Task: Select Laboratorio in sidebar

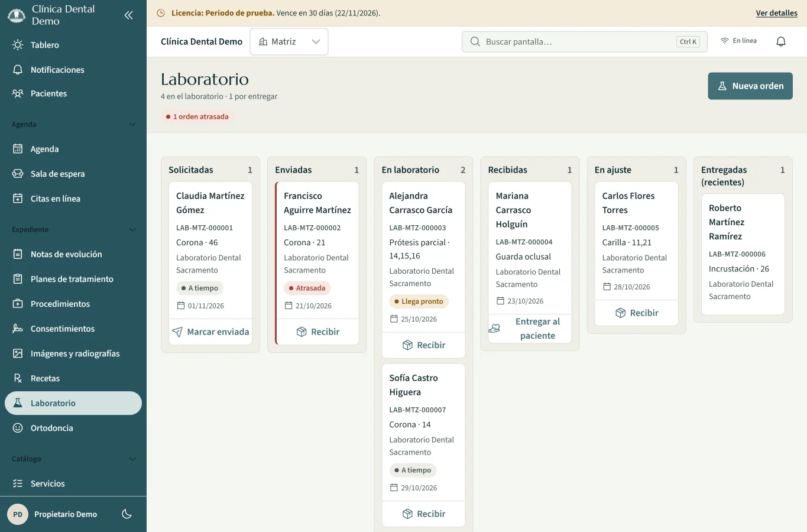Action: [73, 403]
